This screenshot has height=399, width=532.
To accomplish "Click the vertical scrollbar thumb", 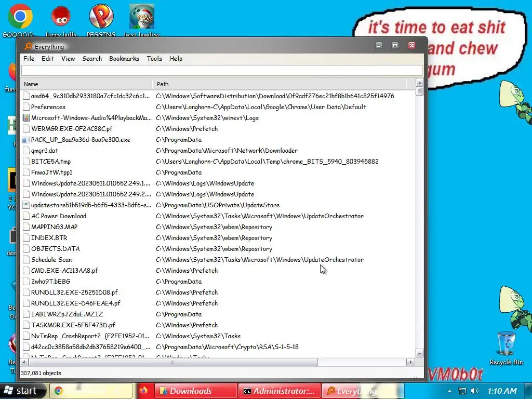I will coord(419,91).
